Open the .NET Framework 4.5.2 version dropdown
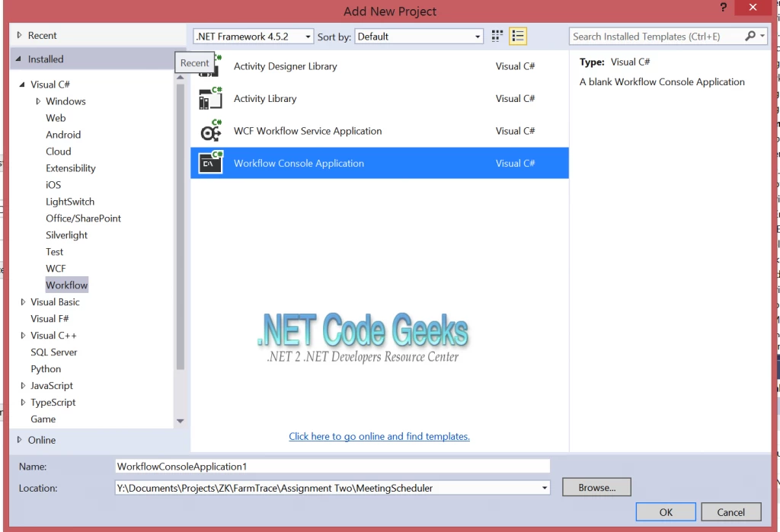 click(308, 36)
